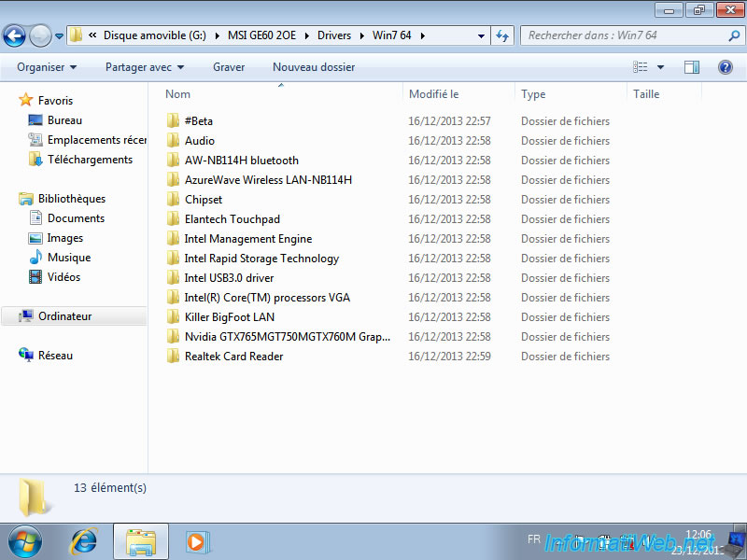Launch Windows Media Player from taskbar

click(196, 540)
